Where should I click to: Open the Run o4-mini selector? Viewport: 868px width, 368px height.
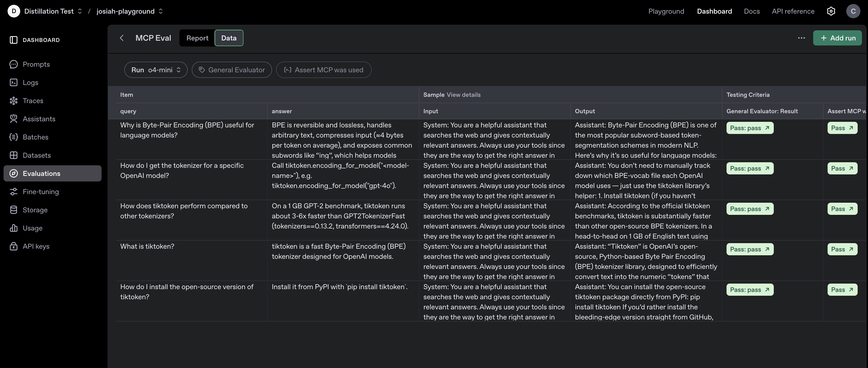(156, 70)
